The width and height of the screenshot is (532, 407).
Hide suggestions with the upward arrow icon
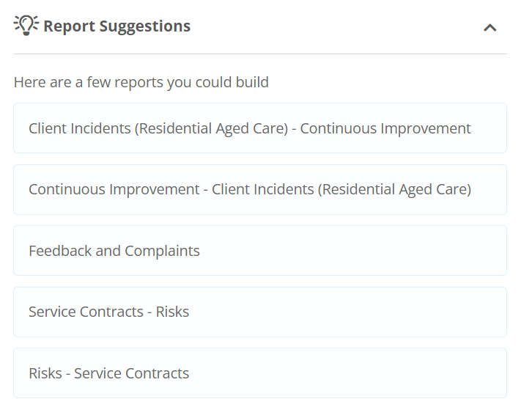pyautogui.click(x=489, y=27)
